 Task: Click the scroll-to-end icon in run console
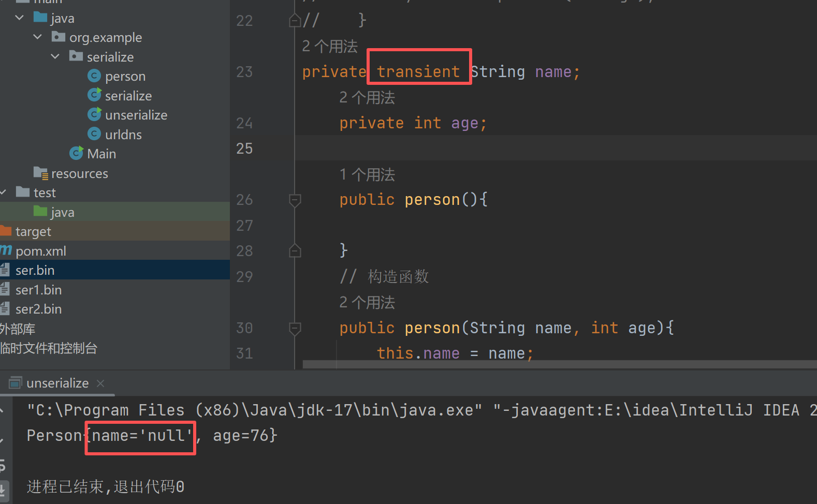coord(3,489)
